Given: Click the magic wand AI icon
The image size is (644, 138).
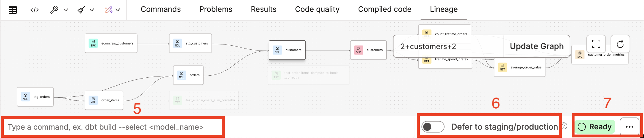Looking at the screenshot, I should 109,10.
